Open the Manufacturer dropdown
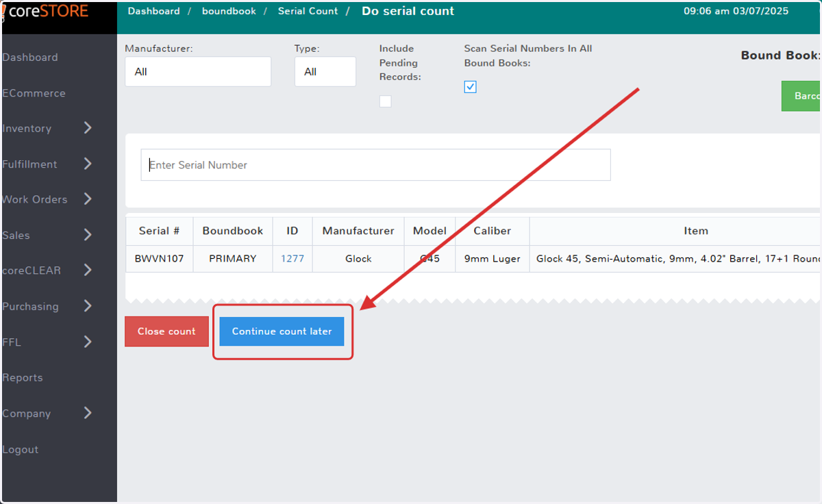The height and width of the screenshot is (504, 822). (198, 72)
